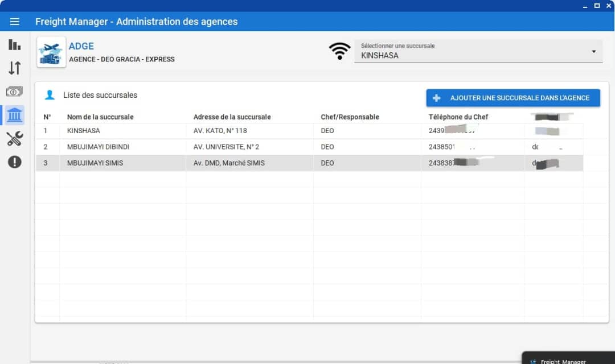Viewport: 615px width, 364px height.
Task: Select the MBUJIMAYI DIBINDI row
Action: pos(309,147)
